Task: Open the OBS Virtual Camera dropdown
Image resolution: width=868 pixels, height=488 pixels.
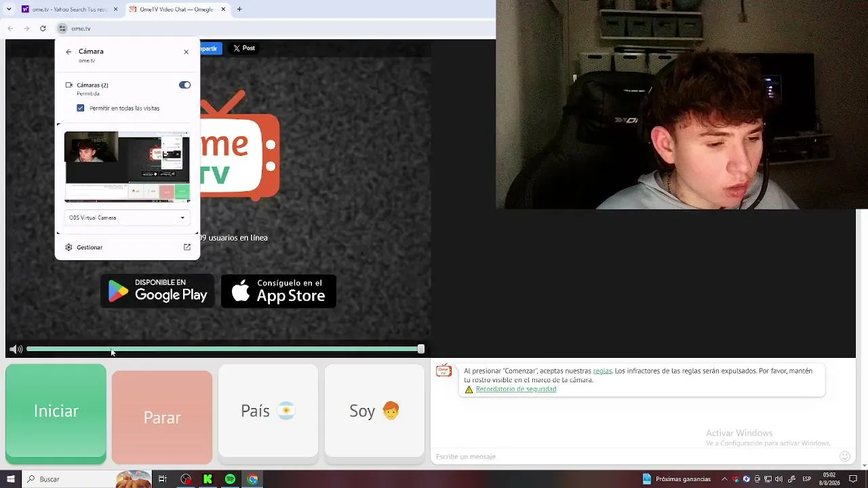Action: tap(127, 218)
